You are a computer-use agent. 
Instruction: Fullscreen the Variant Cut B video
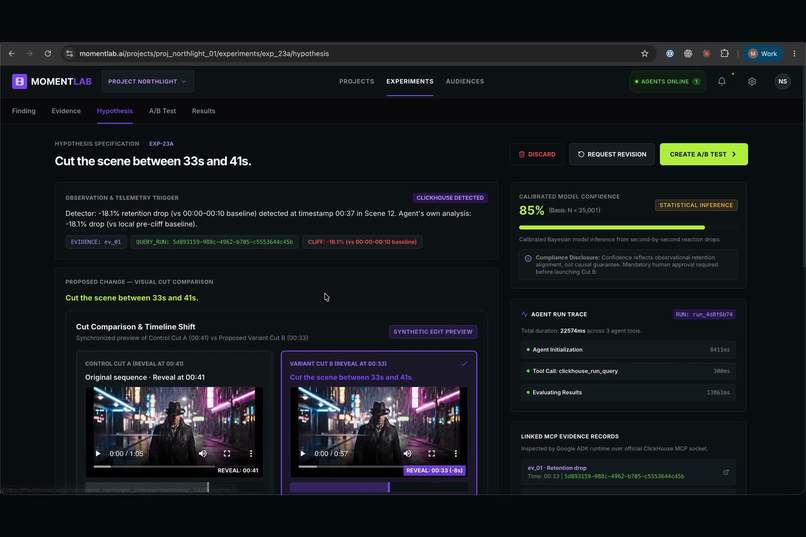[431, 454]
